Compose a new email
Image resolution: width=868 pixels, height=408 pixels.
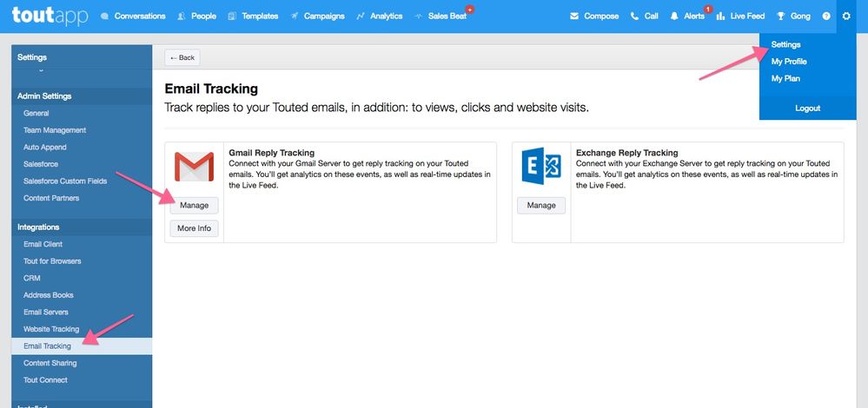594,16
